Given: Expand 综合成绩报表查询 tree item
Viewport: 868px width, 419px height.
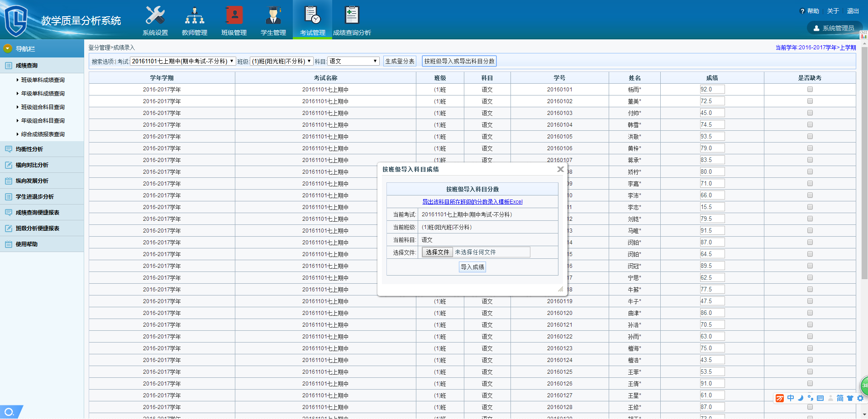Looking at the screenshot, I should coord(18,134).
